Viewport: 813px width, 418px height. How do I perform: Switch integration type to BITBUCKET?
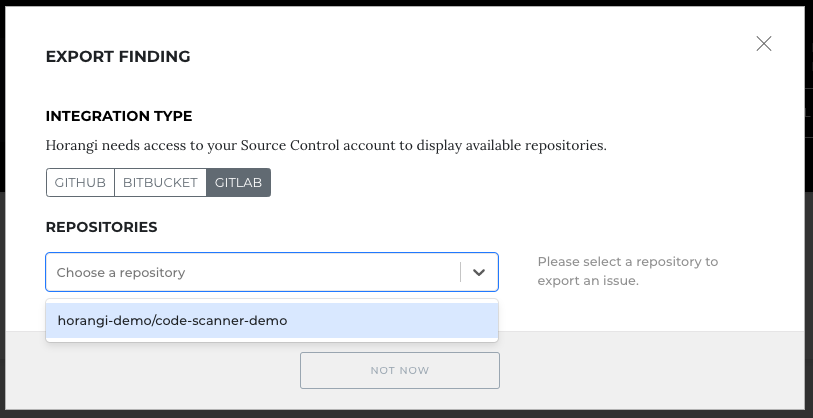160,183
